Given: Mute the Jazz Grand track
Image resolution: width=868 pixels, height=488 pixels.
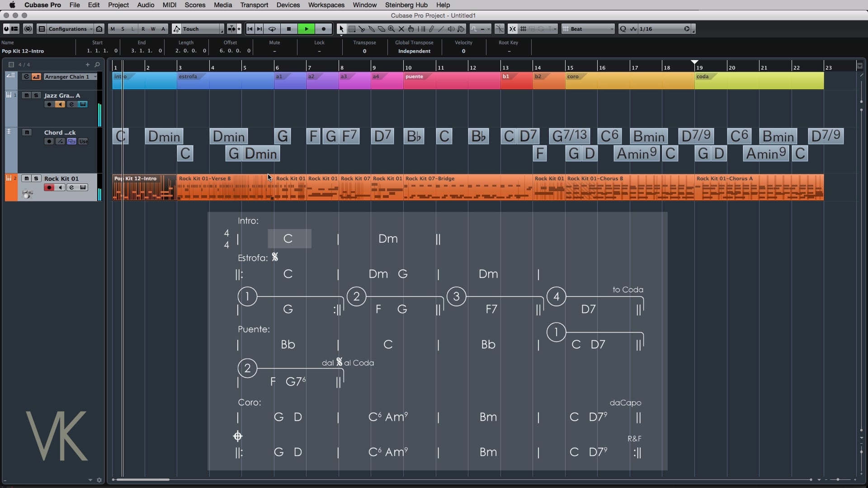Looking at the screenshot, I should (27, 95).
